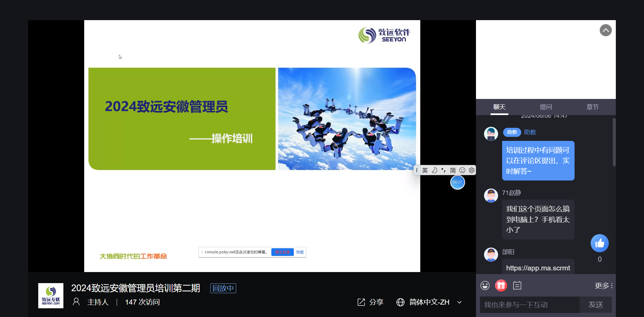Viewport: 644px width, 317px height.
Task: Switch to the 章节 tab
Action: 592,107
